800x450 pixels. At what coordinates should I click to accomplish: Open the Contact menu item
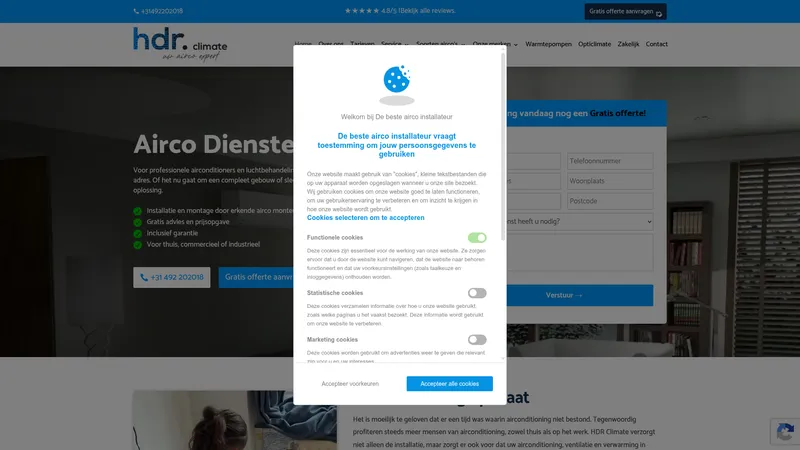point(657,44)
